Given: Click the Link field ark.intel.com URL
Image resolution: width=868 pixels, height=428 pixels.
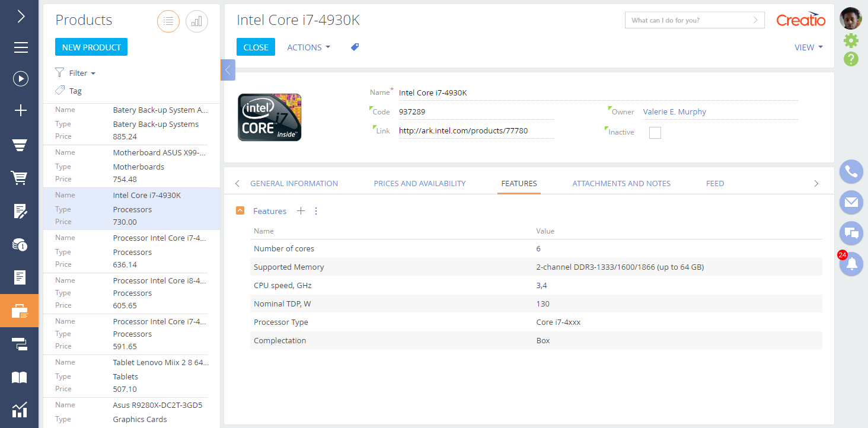Looking at the screenshot, I should coord(476,130).
